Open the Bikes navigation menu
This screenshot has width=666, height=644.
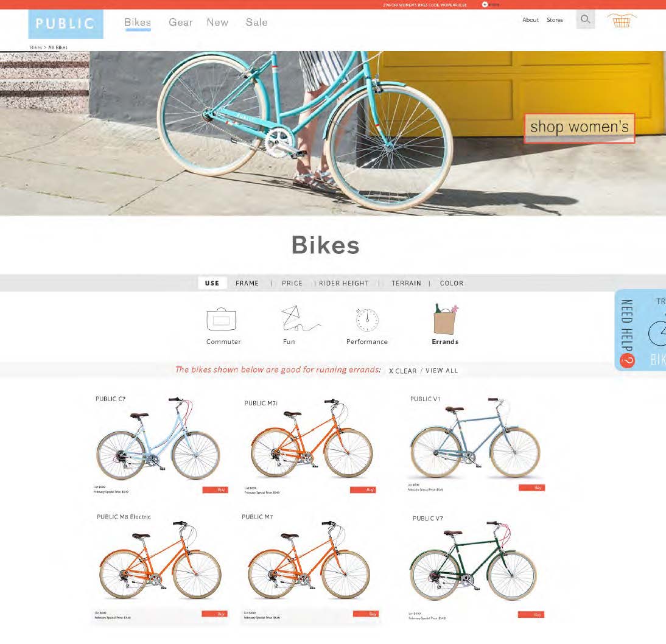[138, 23]
